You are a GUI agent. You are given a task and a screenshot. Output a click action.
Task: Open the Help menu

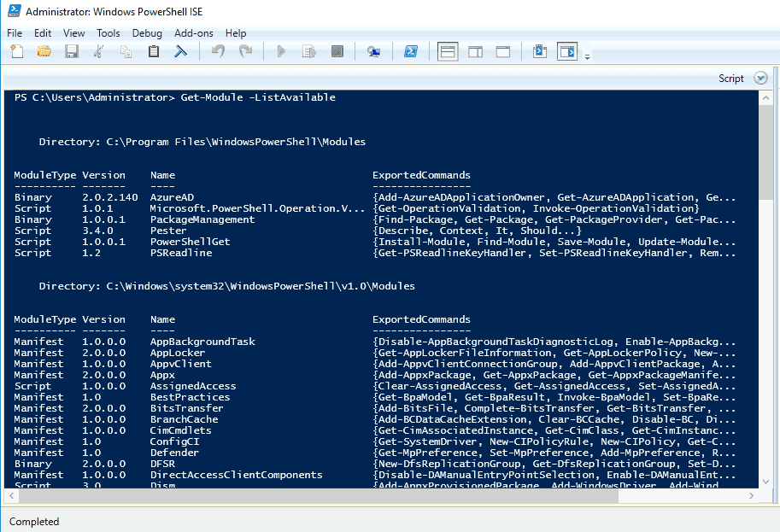[235, 33]
